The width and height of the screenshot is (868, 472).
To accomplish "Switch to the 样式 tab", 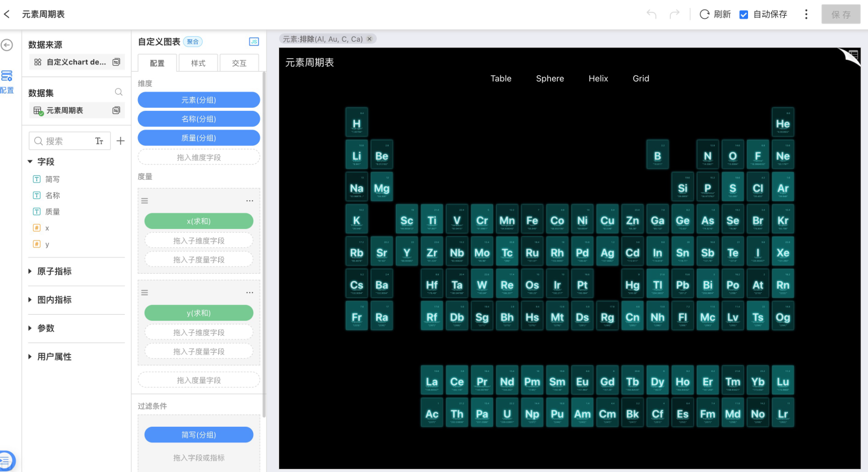I will [198, 63].
